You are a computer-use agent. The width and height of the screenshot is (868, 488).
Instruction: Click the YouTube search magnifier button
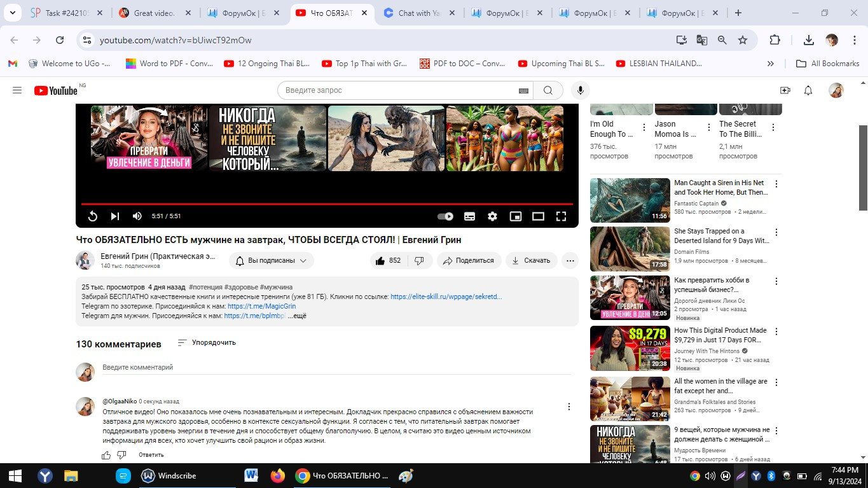pos(548,90)
